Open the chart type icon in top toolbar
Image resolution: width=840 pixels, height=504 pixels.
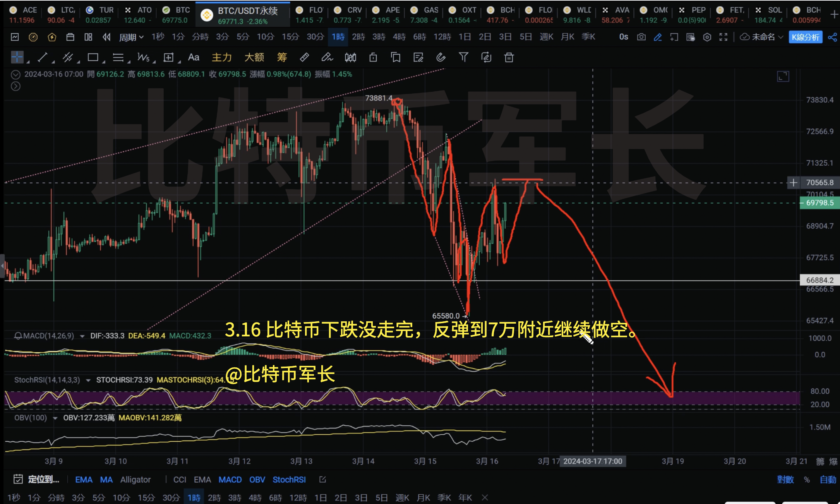(x=15, y=37)
